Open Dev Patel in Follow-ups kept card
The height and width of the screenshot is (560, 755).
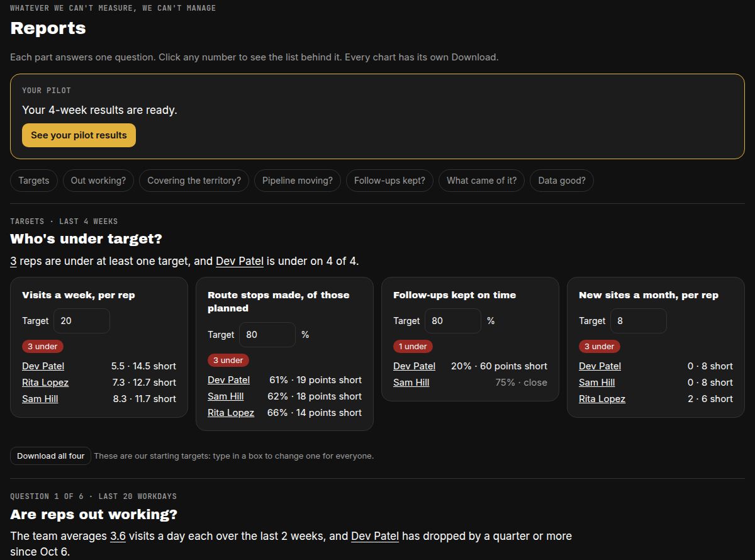(415, 366)
